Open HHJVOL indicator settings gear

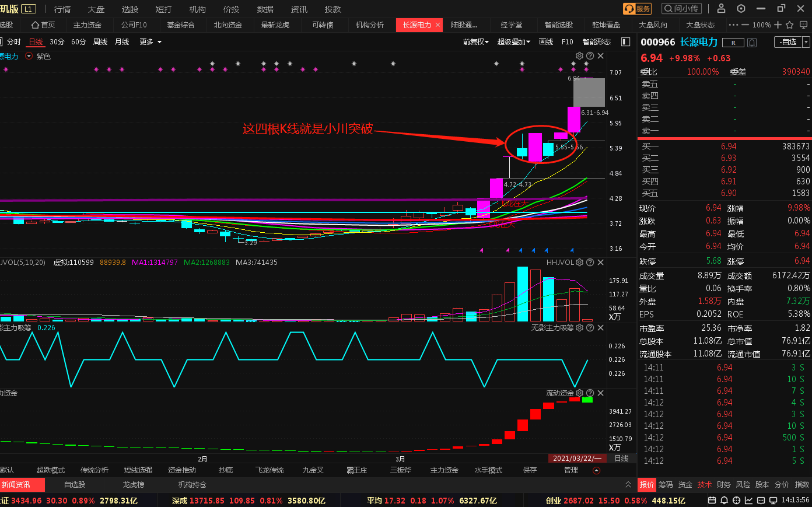[579, 263]
